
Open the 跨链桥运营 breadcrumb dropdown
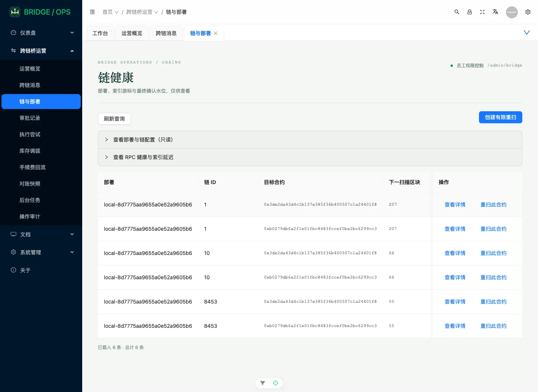click(x=142, y=12)
